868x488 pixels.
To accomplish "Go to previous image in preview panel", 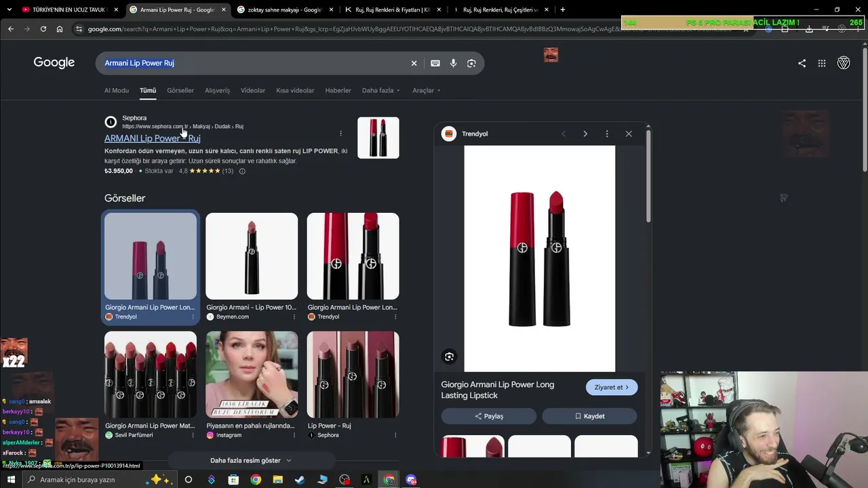I will (x=564, y=134).
